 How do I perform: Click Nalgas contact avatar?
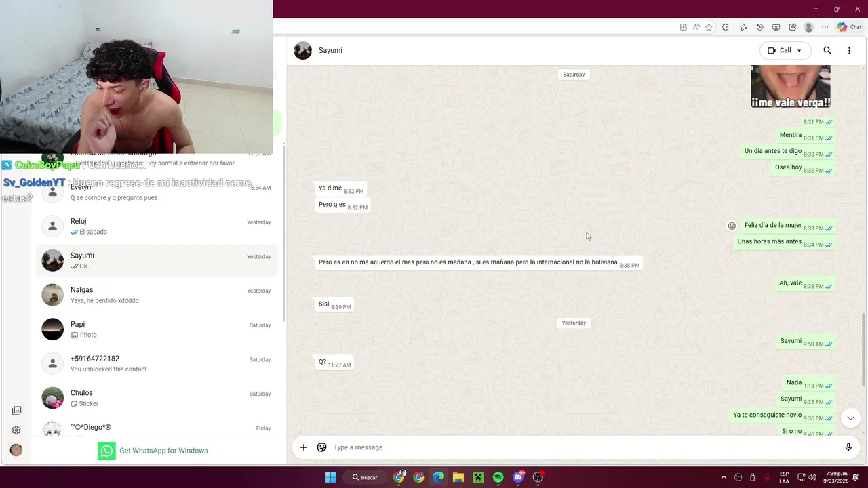(x=53, y=295)
